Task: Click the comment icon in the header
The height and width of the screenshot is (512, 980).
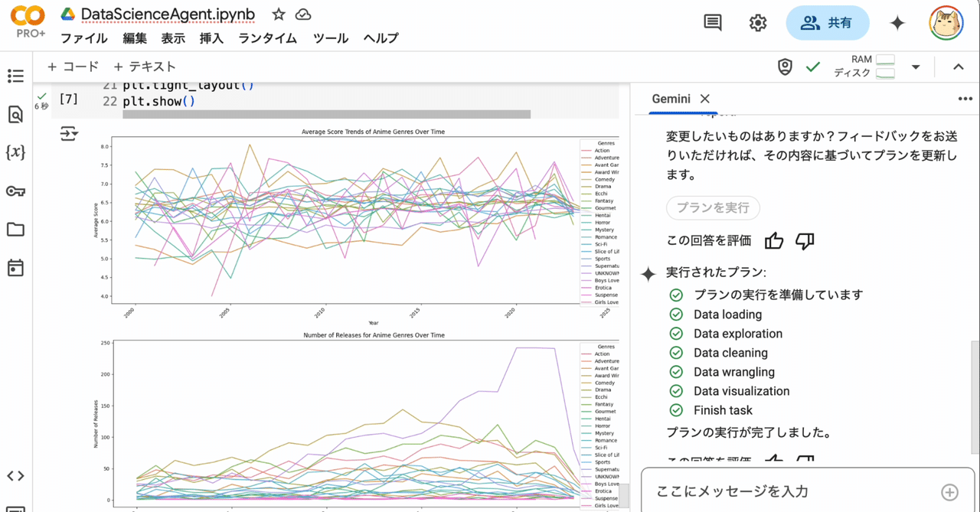Action: pos(711,22)
